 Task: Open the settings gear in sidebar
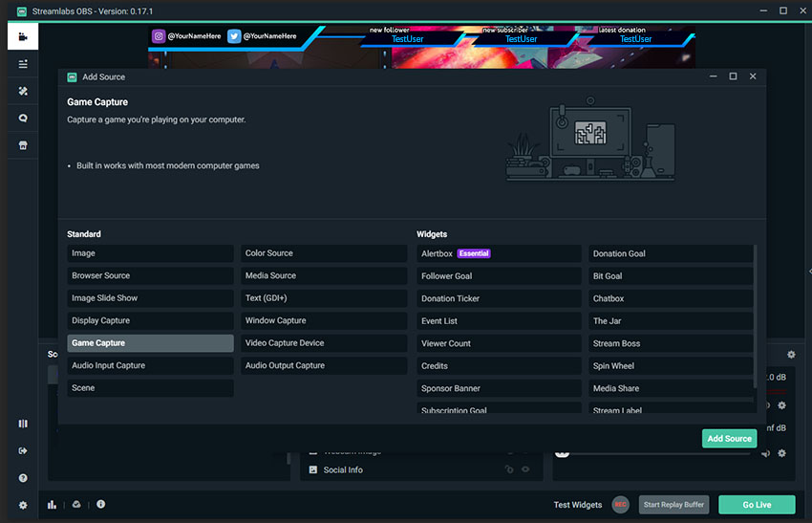23,505
